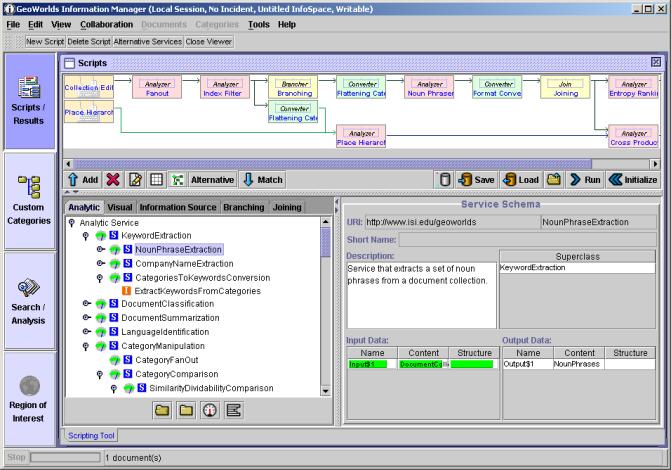This screenshot has height=470, width=671.
Task: Open the Collaboration menu
Action: [107, 25]
